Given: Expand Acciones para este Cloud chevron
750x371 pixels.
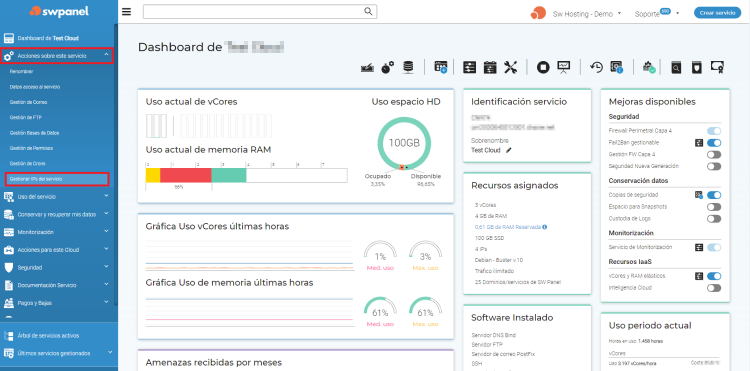Looking at the screenshot, I should (x=106, y=249).
